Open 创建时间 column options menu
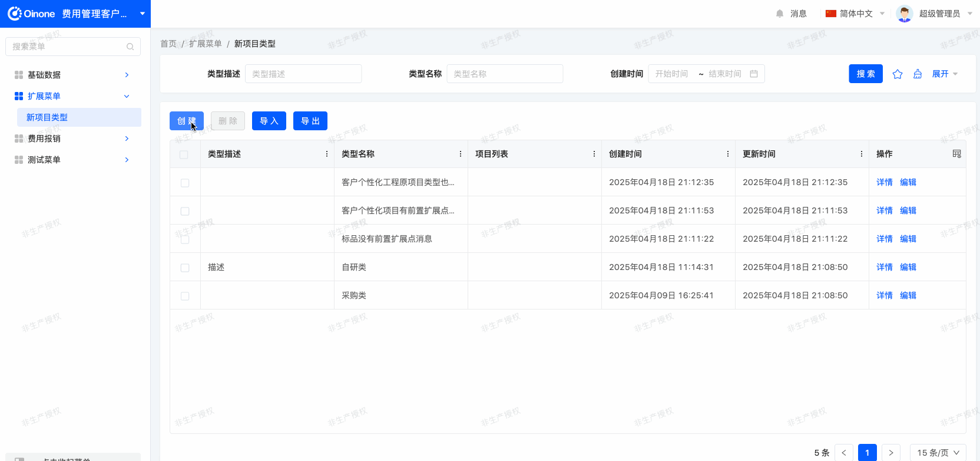The image size is (980, 461). 728,154
